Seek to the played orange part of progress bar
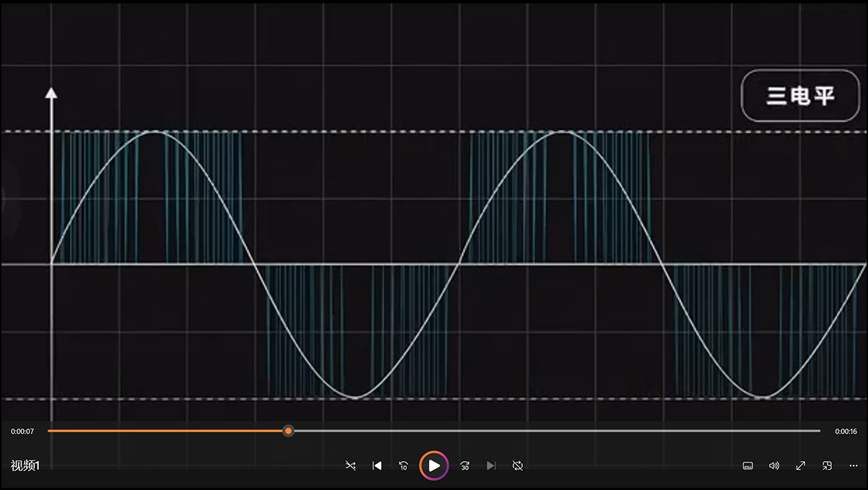868x490 pixels. point(166,431)
